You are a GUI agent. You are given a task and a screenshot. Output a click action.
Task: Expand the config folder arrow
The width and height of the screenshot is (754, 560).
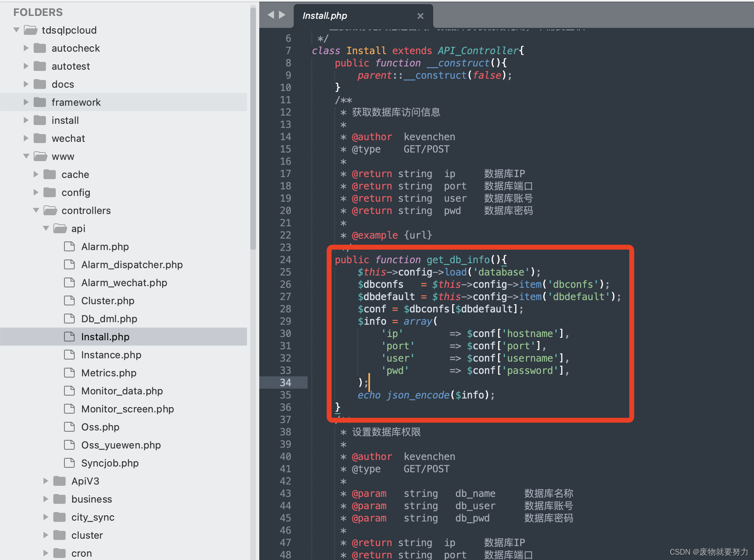tap(36, 192)
